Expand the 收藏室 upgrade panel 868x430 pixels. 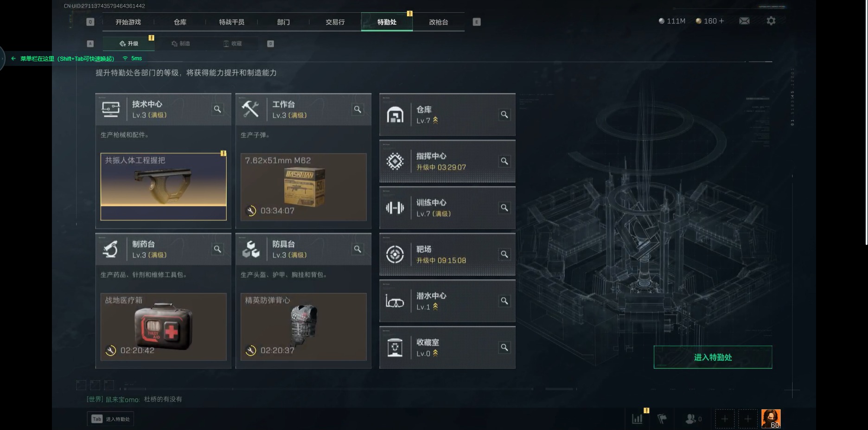[447, 347]
